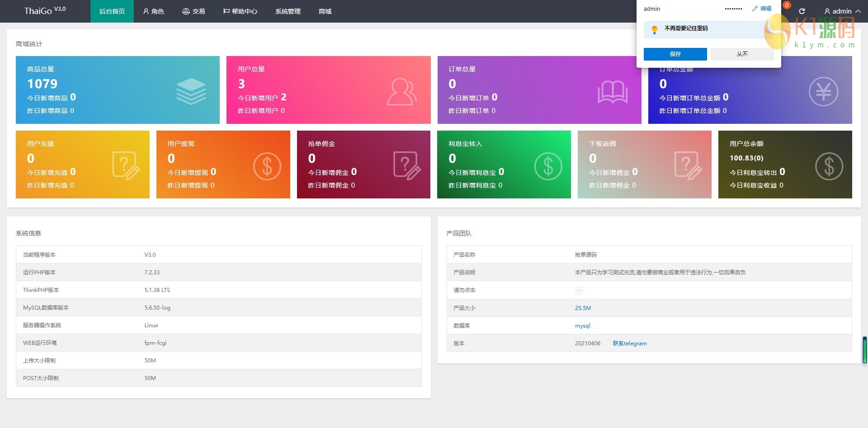Click the yen icon on 订单总金额 card
This screenshot has width=868, height=428.
point(823,92)
